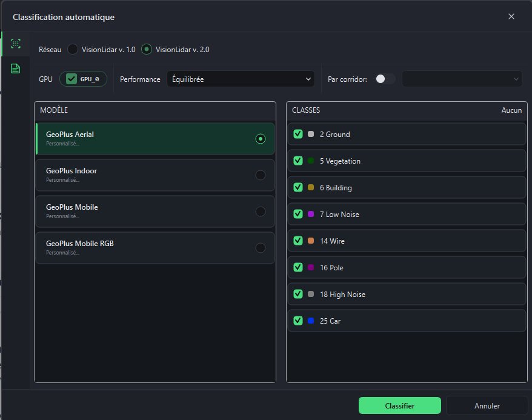Uncheck the 2 Ground class checkbox
The image size is (532, 420).
click(298, 134)
